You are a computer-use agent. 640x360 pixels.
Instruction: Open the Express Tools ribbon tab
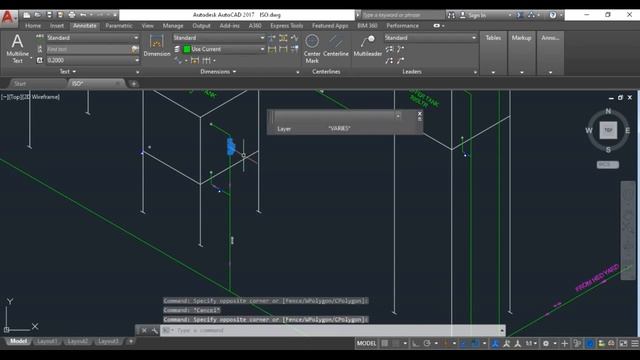pyautogui.click(x=287, y=26)
